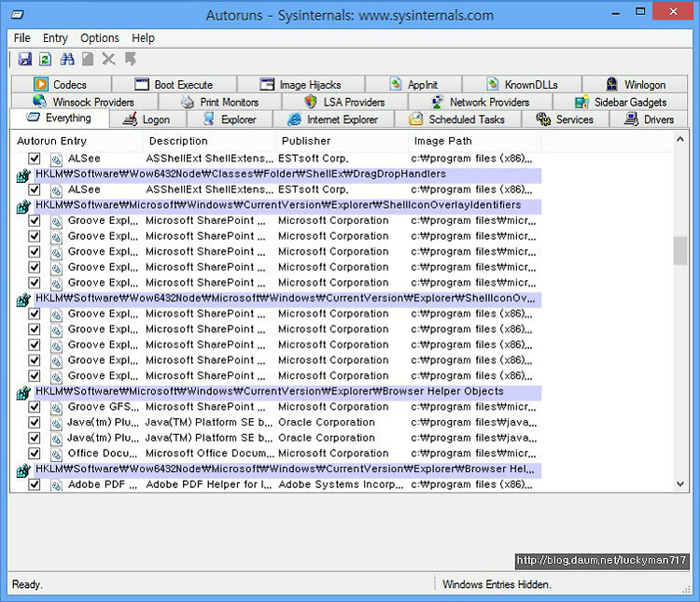Viewport: 700px width, 602px height.
Task: Select the Adobe PDF Helper description text
Action: [209, 484]
